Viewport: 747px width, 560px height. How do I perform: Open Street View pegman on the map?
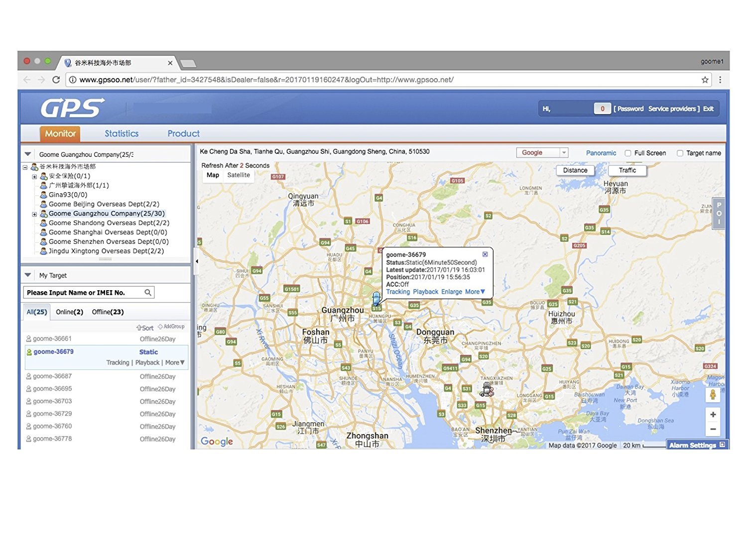(x=713, y=395)
